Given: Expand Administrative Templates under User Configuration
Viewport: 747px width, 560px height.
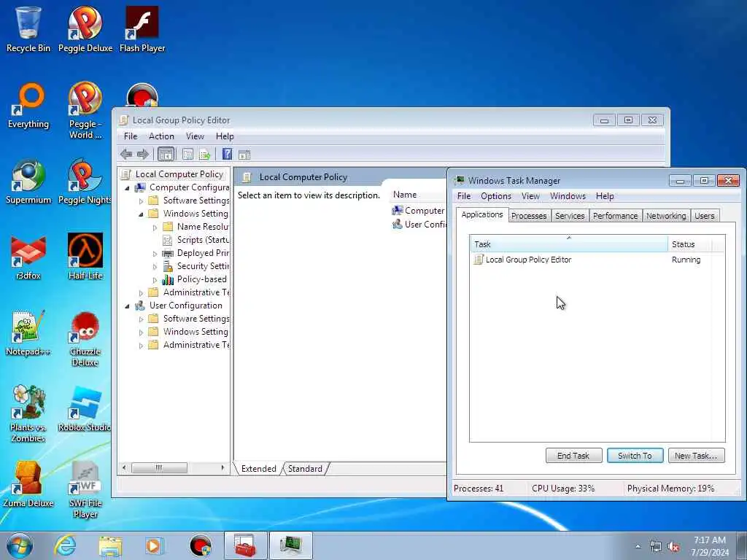Looking at the screenshot, I should coord(141,346).
